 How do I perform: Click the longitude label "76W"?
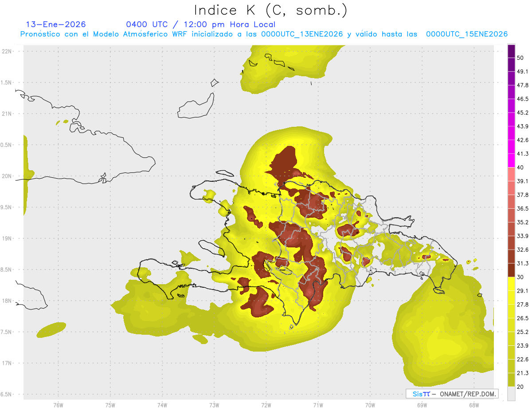pos(58,405)
